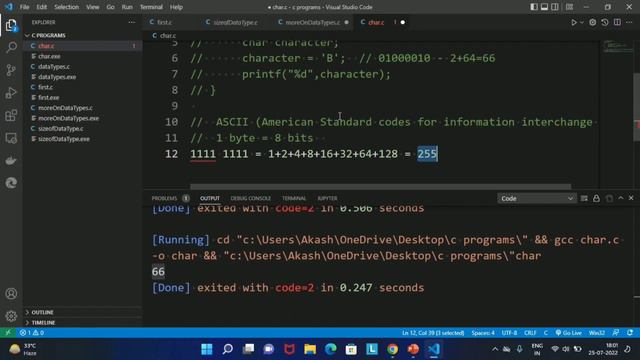Open the Explorer view in activity bar
Viewport: 640px width, 360px height.
tap(11, 25)
